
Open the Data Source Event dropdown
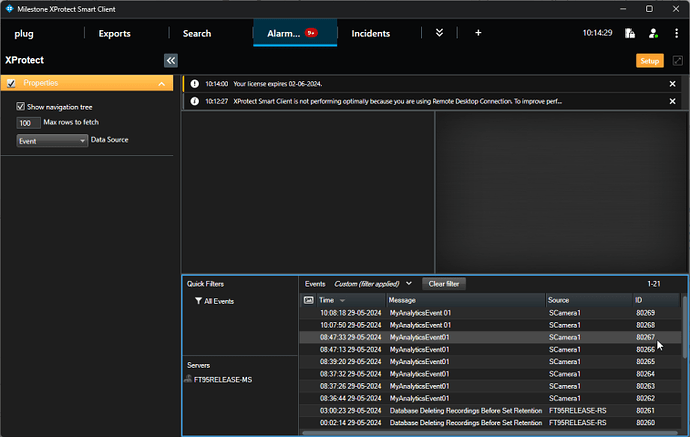coord(52,141)
